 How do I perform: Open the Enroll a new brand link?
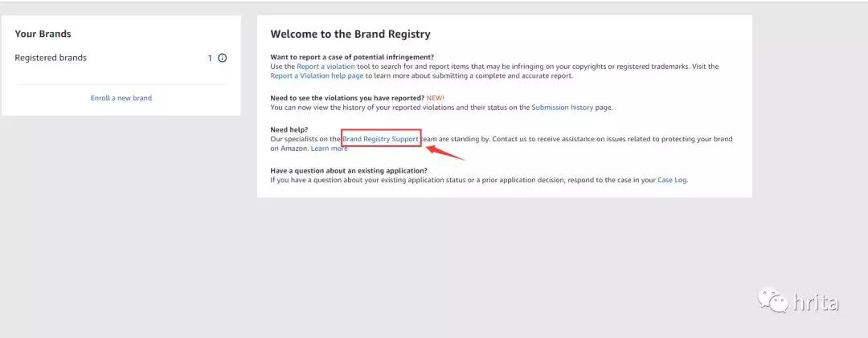[x=121, y=98]
